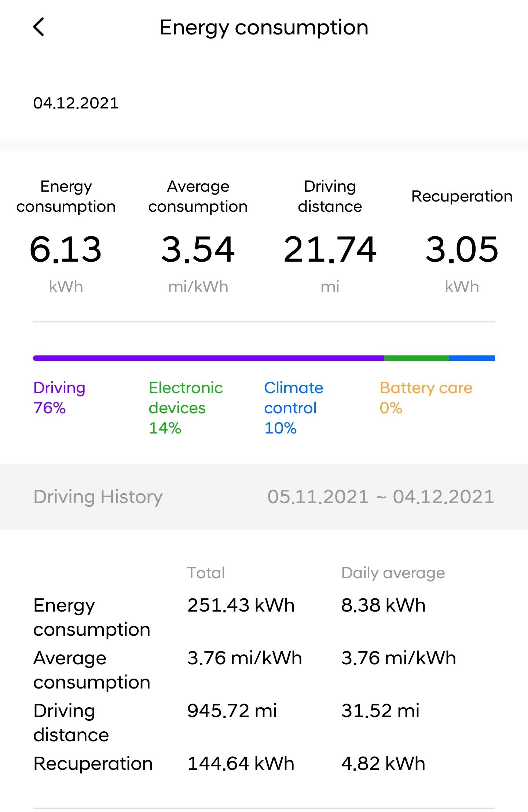528x812 pixels.
Task: Select the 945.72 mi total driving distance
Action: (232, 710)
